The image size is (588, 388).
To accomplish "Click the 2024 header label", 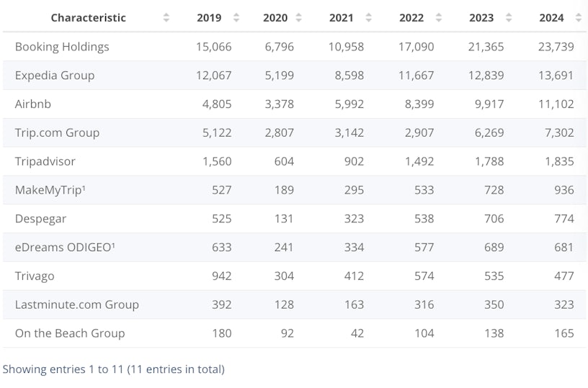I will point(551,17).
